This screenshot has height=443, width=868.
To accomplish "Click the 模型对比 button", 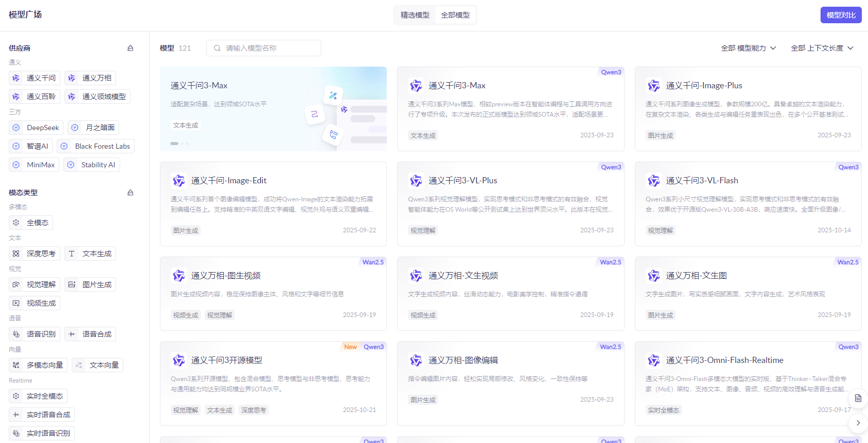I will point(841,15).
